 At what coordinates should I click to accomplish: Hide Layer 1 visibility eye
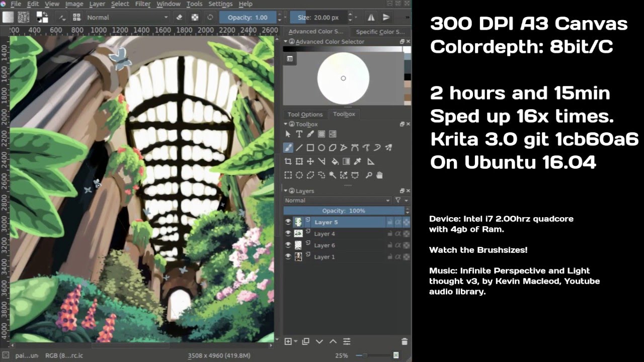(288, 256)
